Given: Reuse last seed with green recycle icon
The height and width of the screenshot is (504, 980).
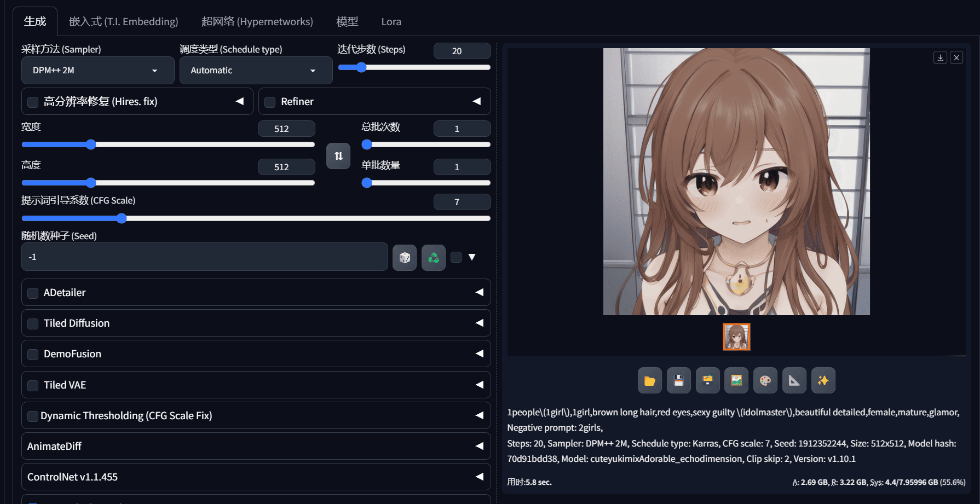Looking at the screenshot, I should (x=433, y=258).
